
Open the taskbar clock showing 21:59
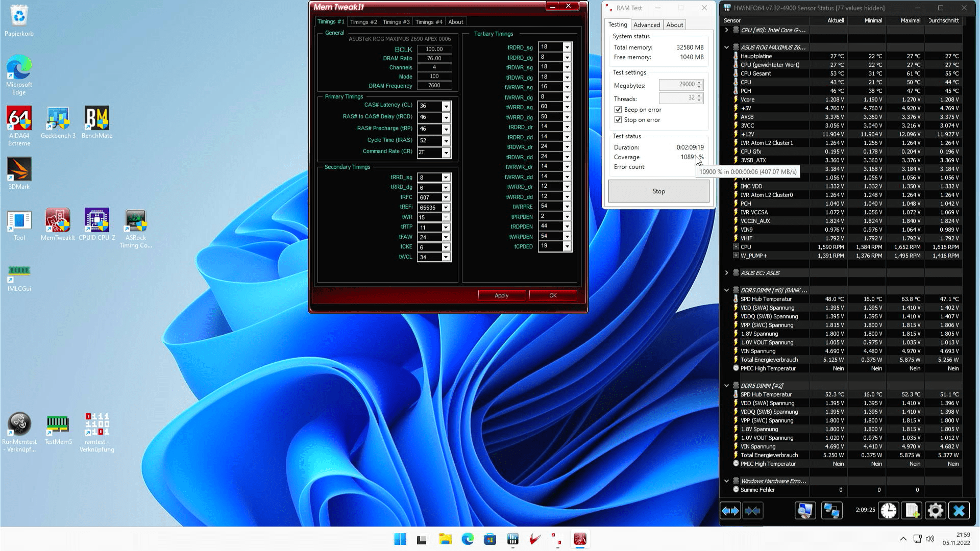click(956, 539)
